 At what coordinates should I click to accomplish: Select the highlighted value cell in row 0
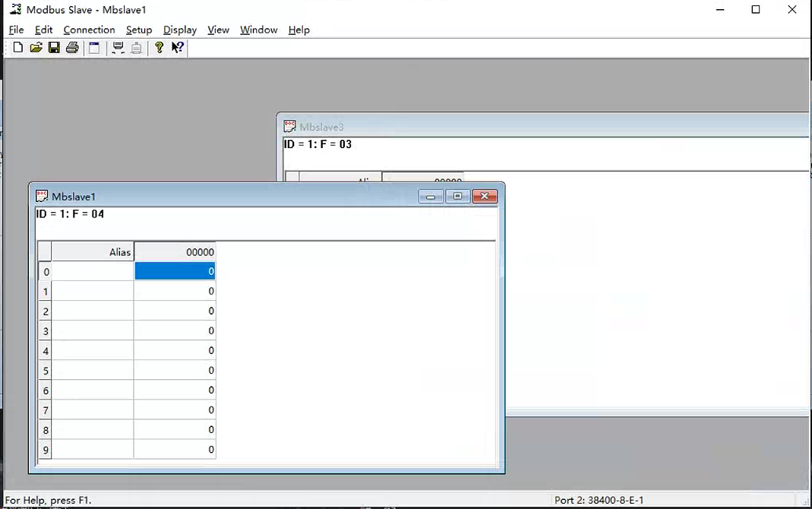(x=175, y=271)
